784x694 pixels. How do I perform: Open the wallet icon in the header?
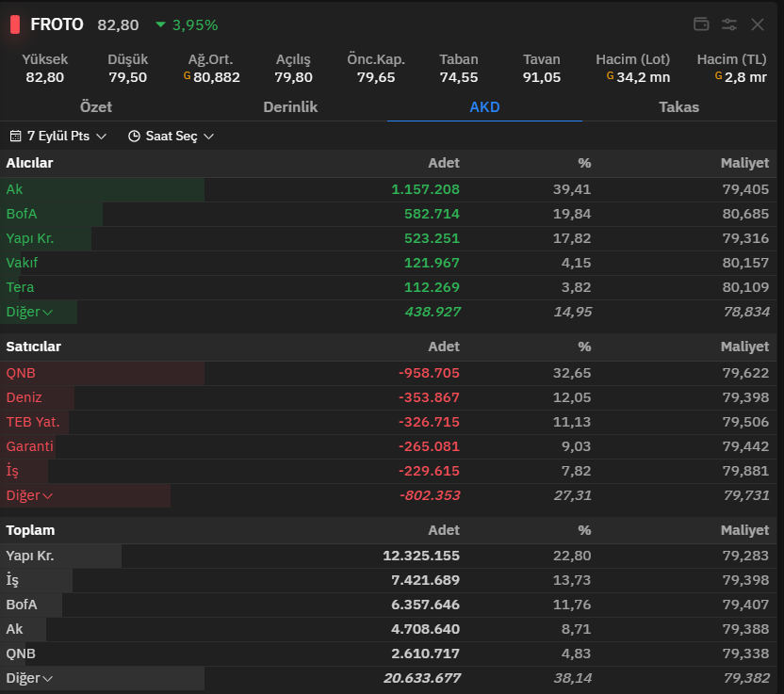tap(701, 24)
